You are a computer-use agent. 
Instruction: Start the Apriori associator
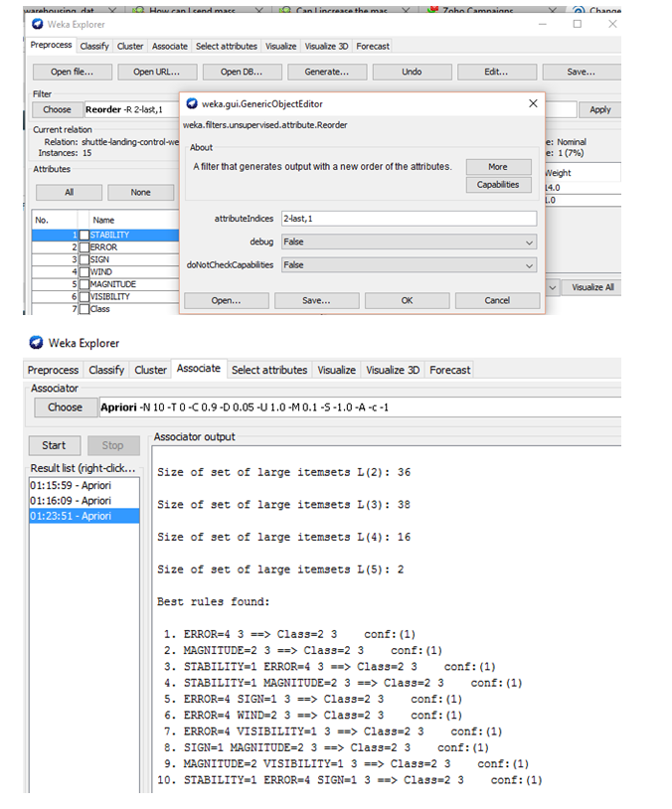pyautogui.click(x=55, y=446)
